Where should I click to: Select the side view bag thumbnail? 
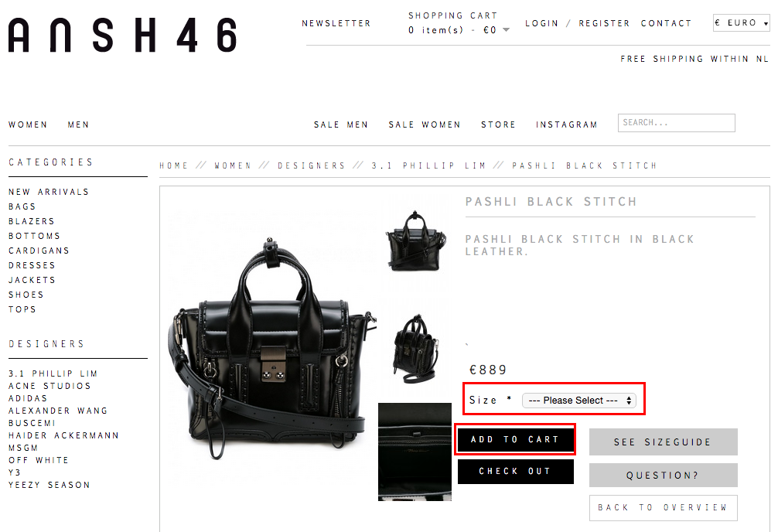(x=416, y=349)
